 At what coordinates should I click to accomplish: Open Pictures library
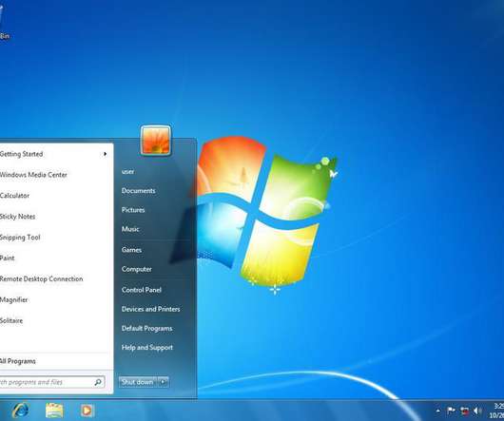[x=133, y=210]
